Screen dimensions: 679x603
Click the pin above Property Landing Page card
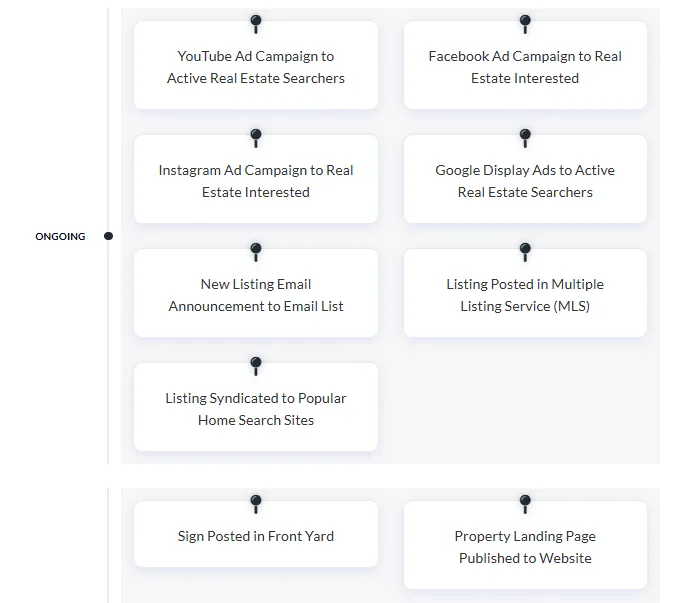[x=525, y=504]
